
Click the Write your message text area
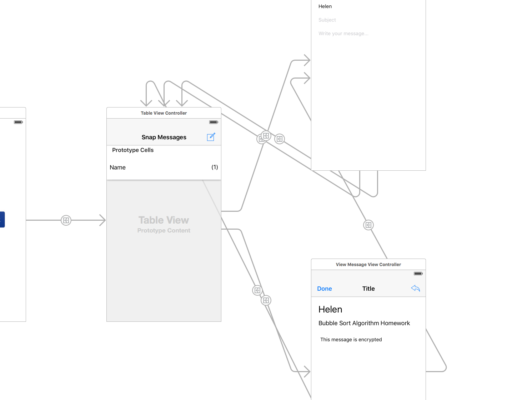(343, 34)
